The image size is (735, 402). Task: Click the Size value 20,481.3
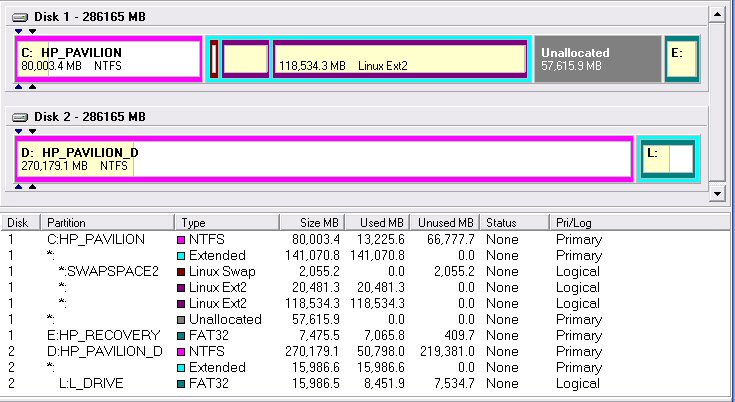(x=315, y=287)
